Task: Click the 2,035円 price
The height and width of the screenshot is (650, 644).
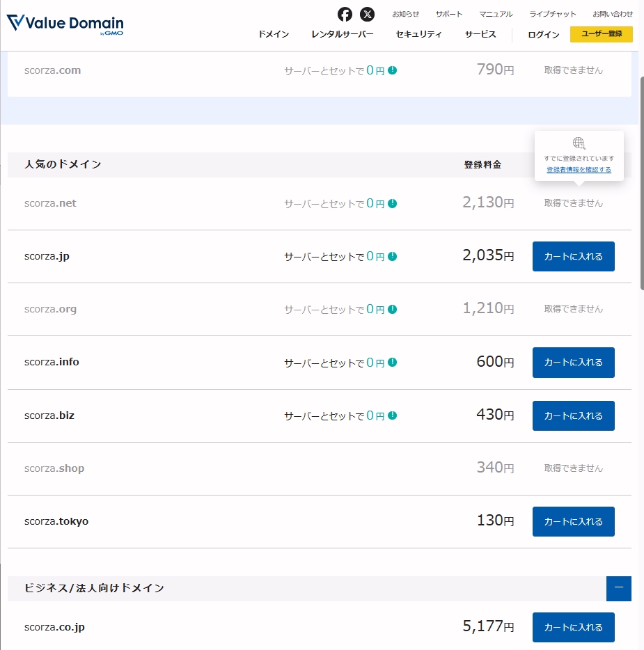Action: tap(489, 255)
